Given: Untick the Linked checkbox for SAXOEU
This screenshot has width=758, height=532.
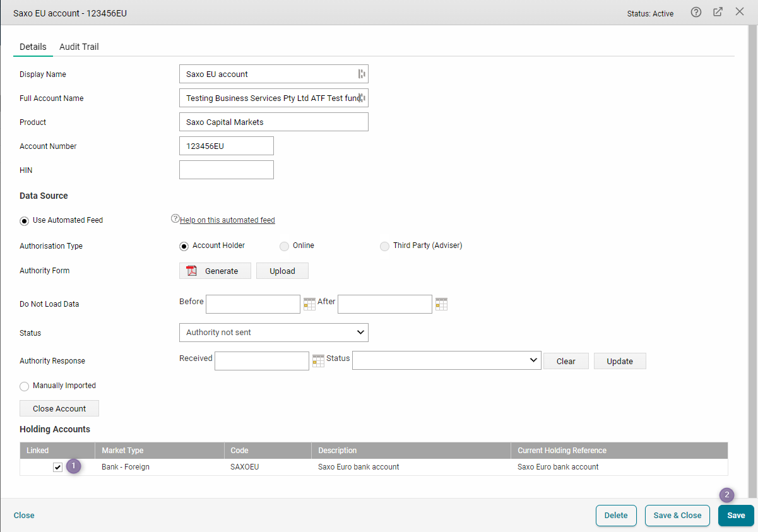Looking at the screenshot, I should 57,467.
